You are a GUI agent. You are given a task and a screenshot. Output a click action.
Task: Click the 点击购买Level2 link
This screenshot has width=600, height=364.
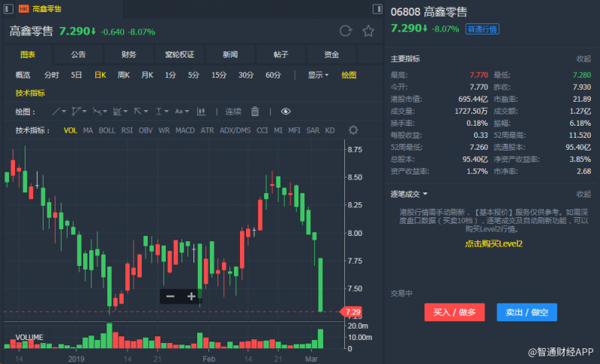pos(493,243)
